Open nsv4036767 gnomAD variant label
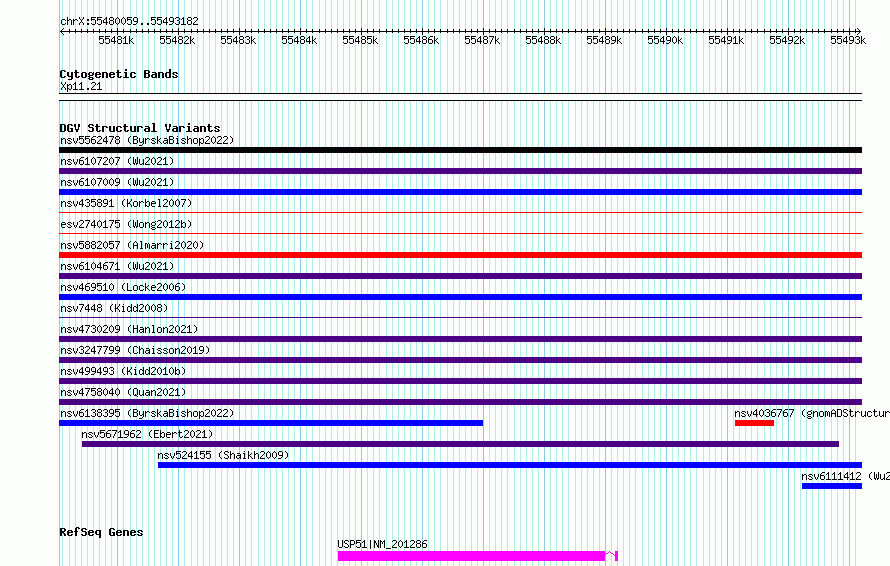 tap(812, 413)
